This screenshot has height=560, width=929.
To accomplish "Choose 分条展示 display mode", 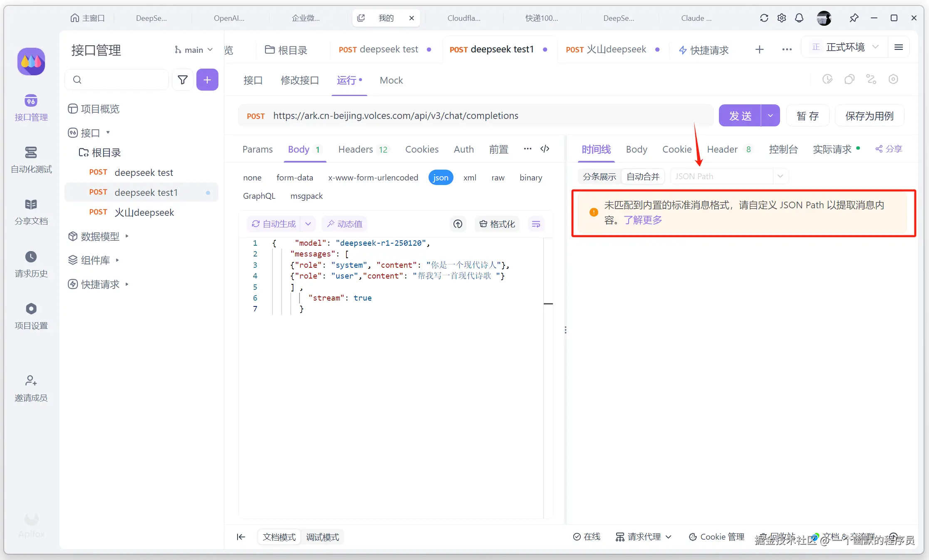I will coord(599,176).
